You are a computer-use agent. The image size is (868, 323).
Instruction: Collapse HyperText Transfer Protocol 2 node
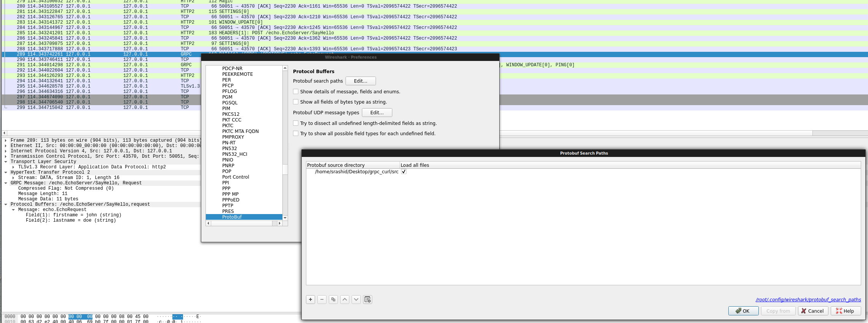[x=6, y=173]
